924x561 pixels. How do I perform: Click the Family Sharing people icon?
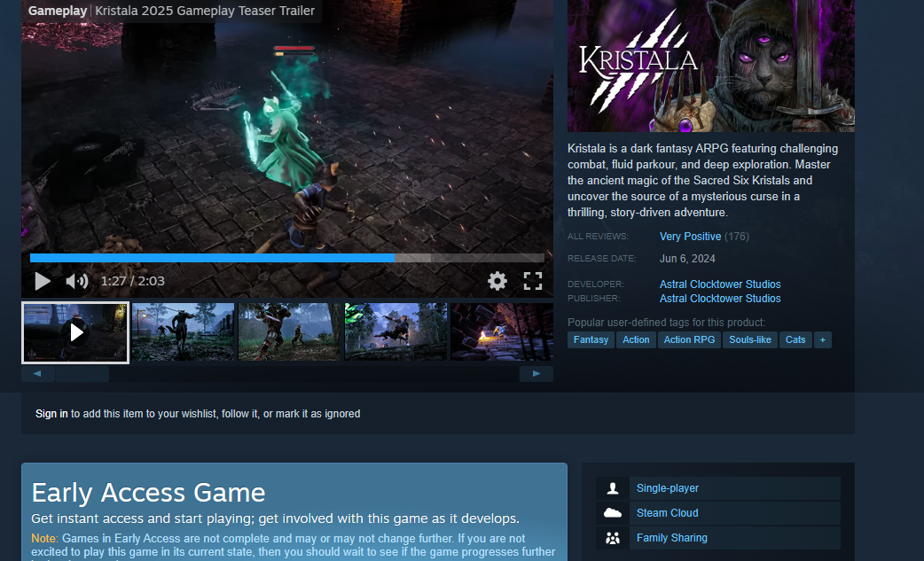613,537
